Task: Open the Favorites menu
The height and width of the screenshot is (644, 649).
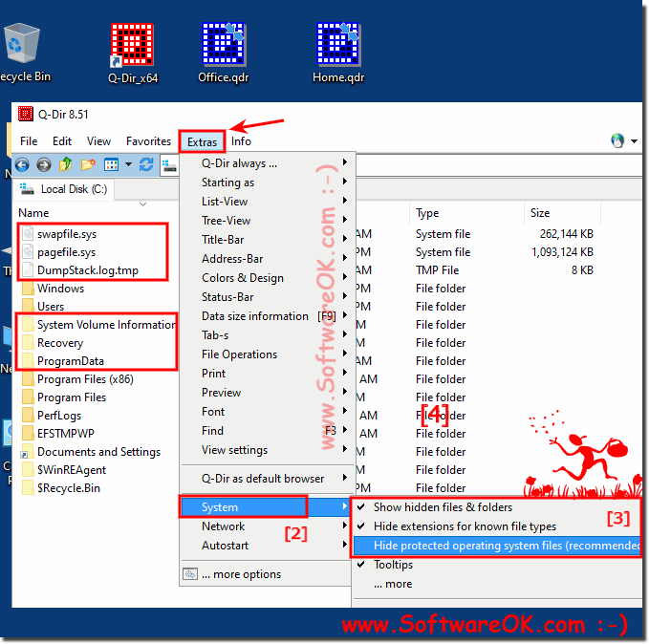Action: 148,141
